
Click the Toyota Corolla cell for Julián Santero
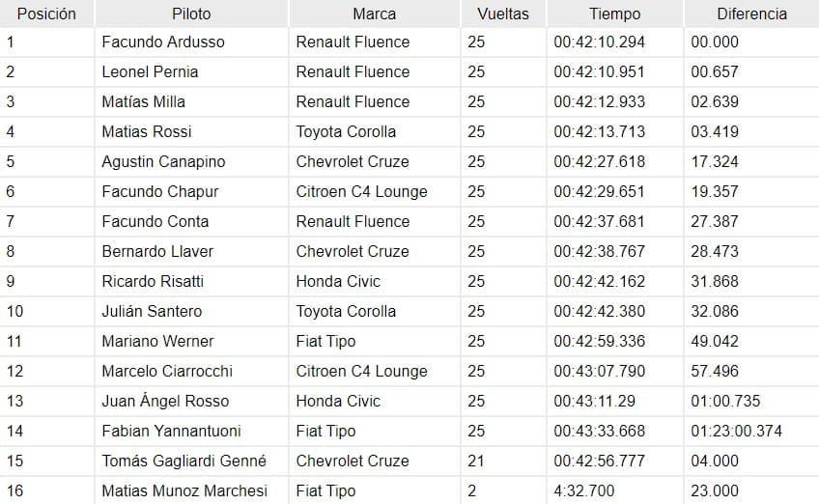[x=374, y=311]
